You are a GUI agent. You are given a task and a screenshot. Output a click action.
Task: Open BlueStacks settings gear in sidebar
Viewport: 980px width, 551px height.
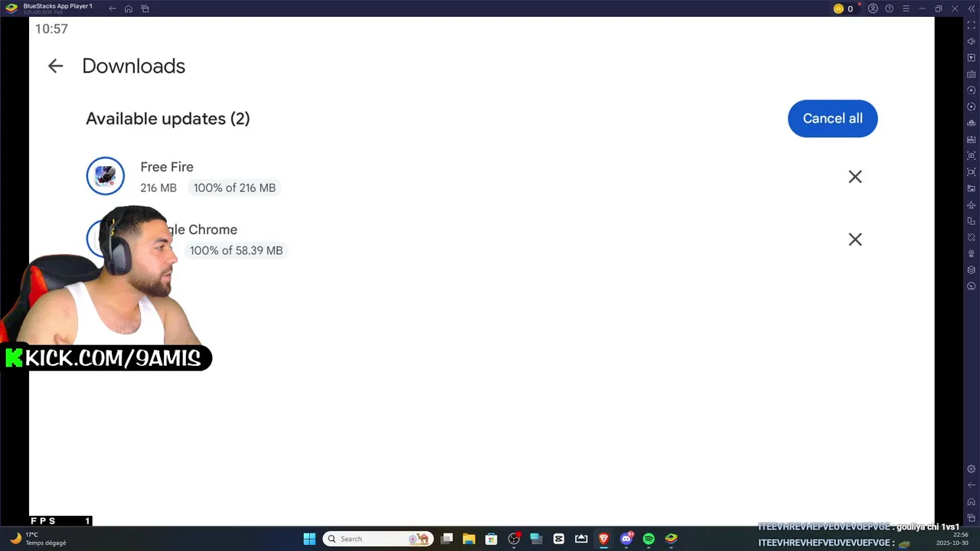click(x=972, y=469)
